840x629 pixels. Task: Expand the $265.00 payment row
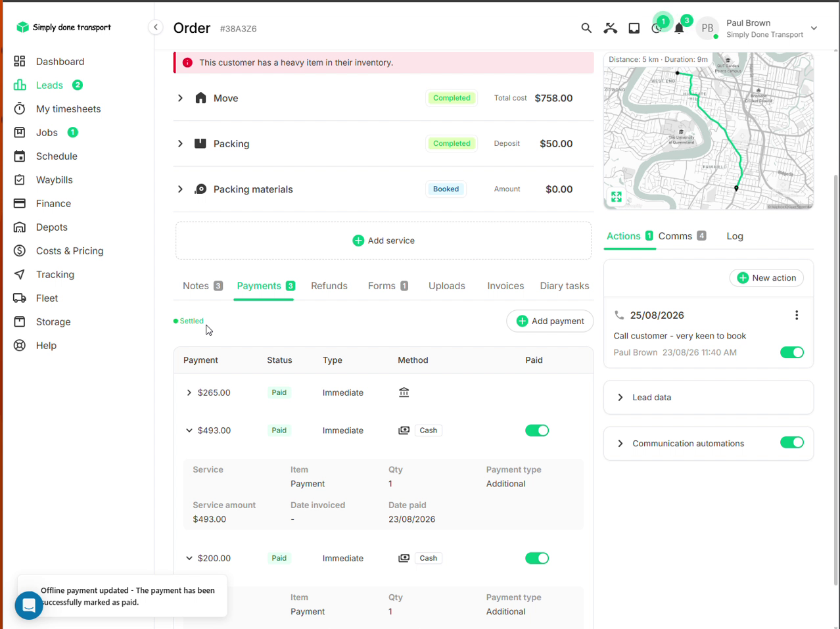[x=189, y=392]
